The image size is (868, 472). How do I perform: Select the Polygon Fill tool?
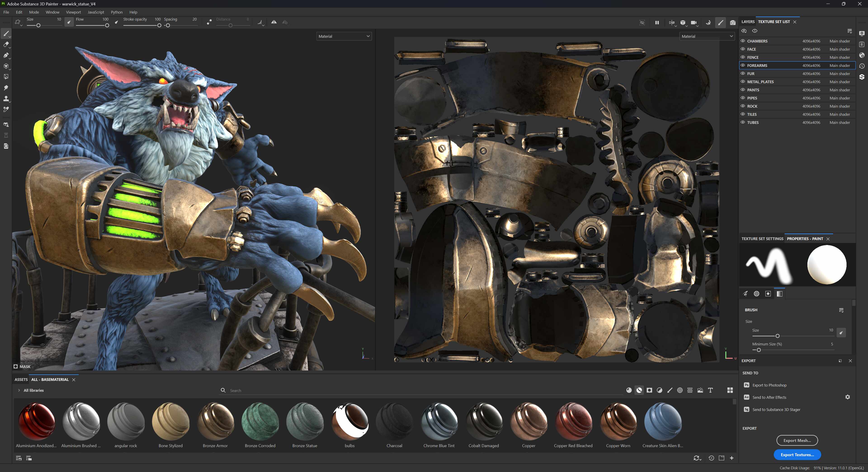tap(6, 77)
